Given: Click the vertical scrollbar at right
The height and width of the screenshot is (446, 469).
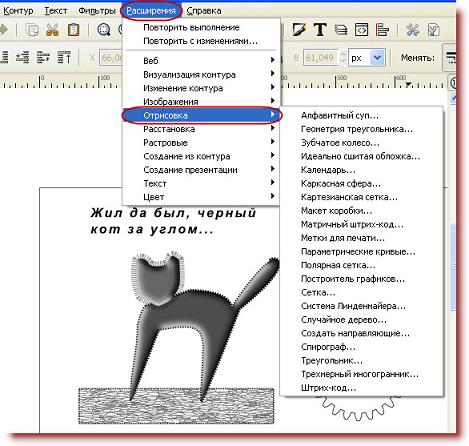Looking at the screenshot, I should pos(453,267).
